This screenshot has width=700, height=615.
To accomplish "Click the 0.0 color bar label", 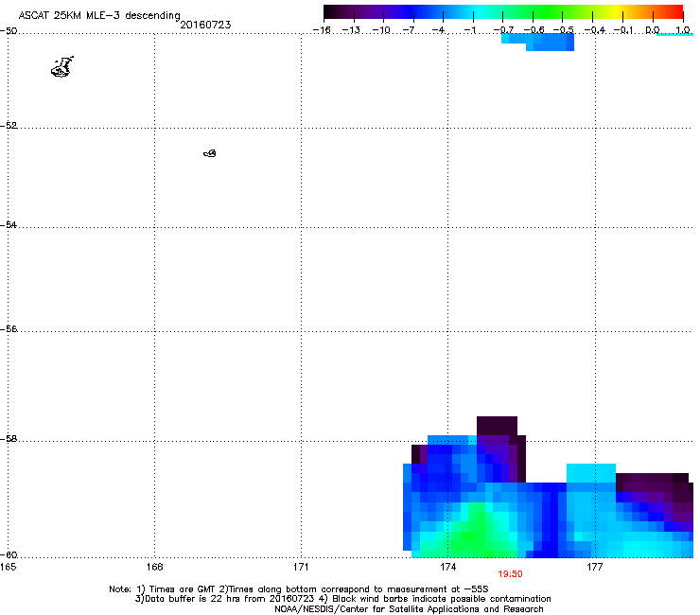I will (x=653, y=30).
